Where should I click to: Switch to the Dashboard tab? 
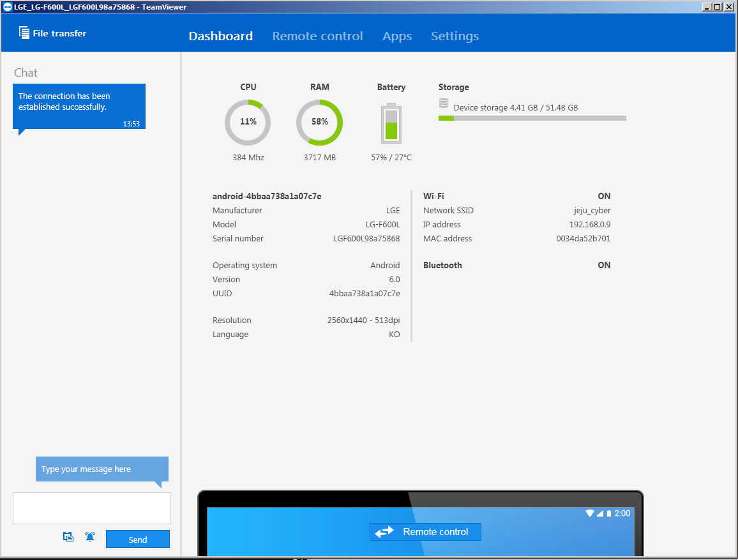220,36
